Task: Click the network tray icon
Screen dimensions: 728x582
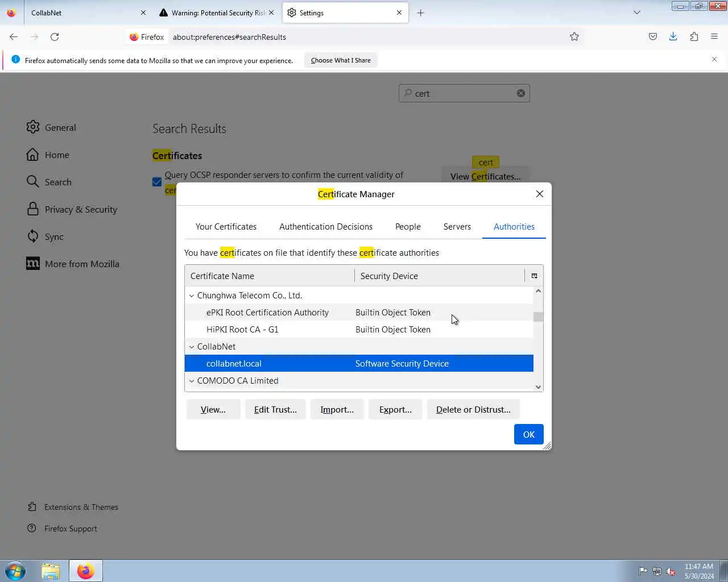Action: pos(657,571)
